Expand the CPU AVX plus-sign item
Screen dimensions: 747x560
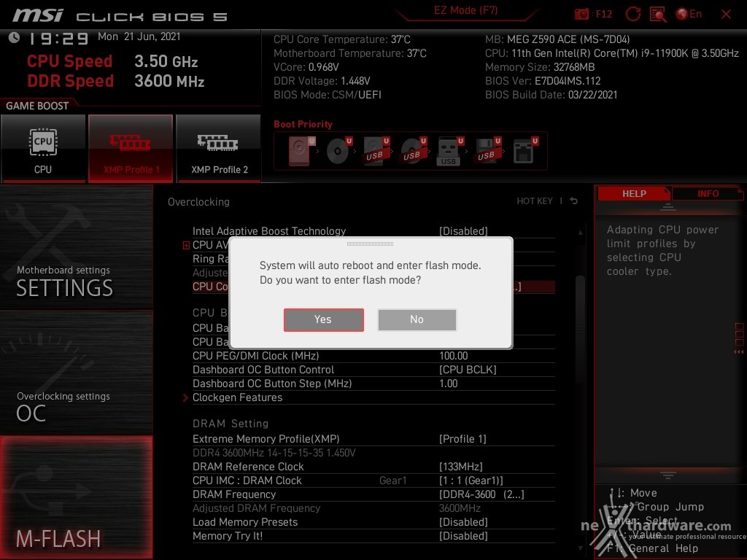point(186,245)
